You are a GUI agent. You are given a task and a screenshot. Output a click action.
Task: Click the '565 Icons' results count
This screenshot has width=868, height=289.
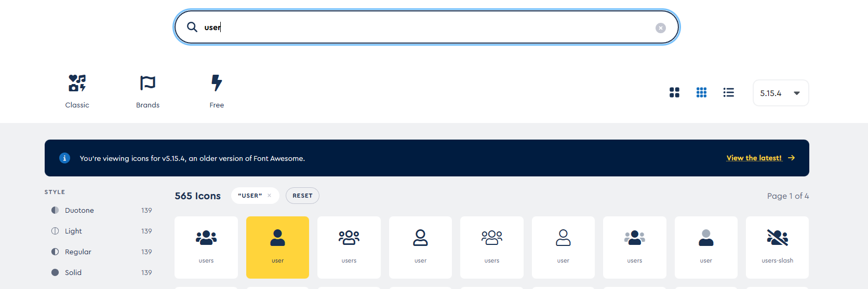(197, 196)
